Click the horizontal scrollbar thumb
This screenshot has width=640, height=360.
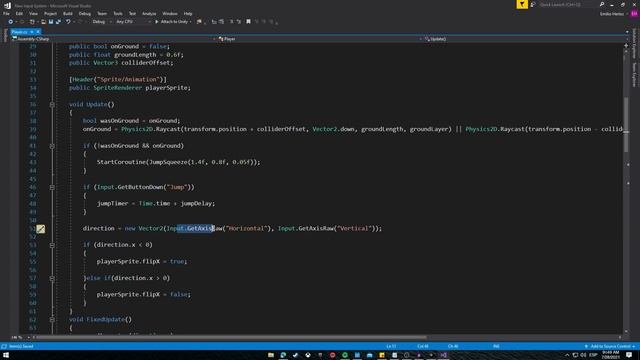[x=231, y=338]
